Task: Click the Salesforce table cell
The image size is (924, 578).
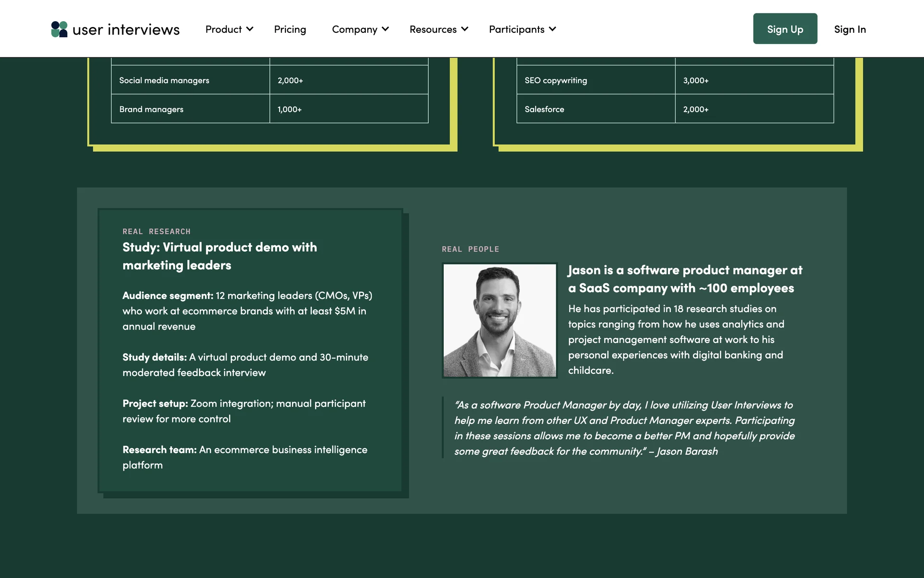Action: (x=544, y=109)
